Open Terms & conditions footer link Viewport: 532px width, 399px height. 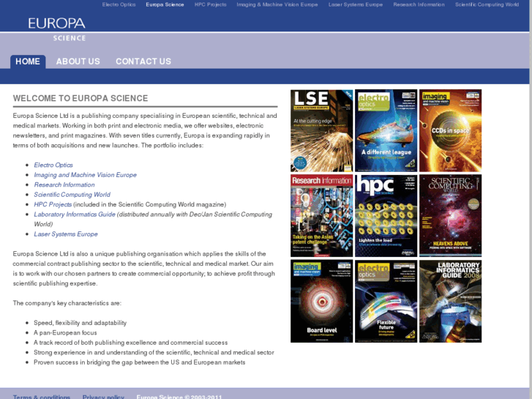42,397
